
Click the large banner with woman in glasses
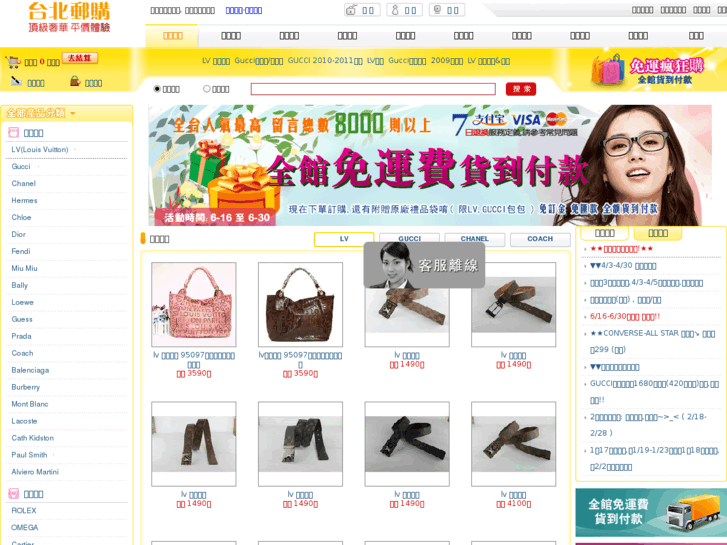click(430, 165)
